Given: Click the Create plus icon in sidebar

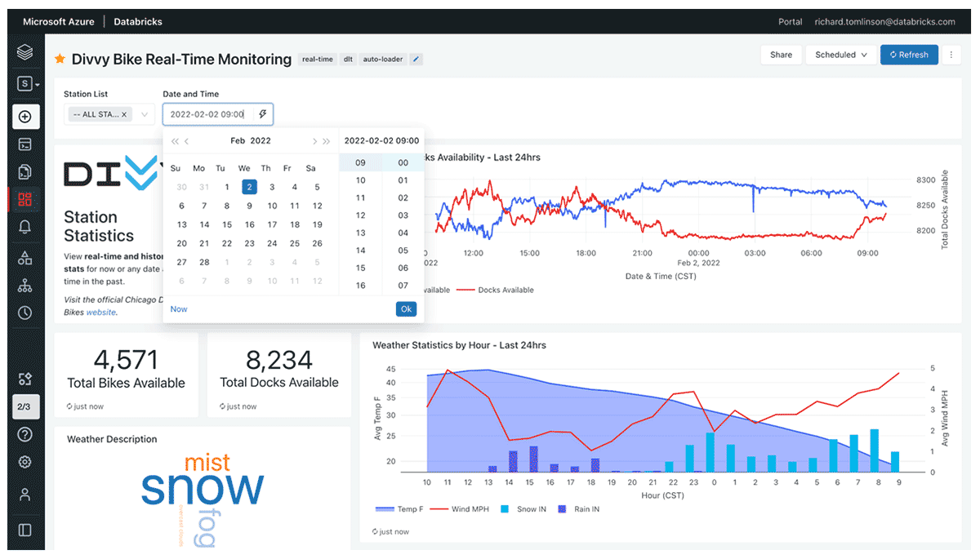Looking at the screenshot, I should (x=25, y=117).
